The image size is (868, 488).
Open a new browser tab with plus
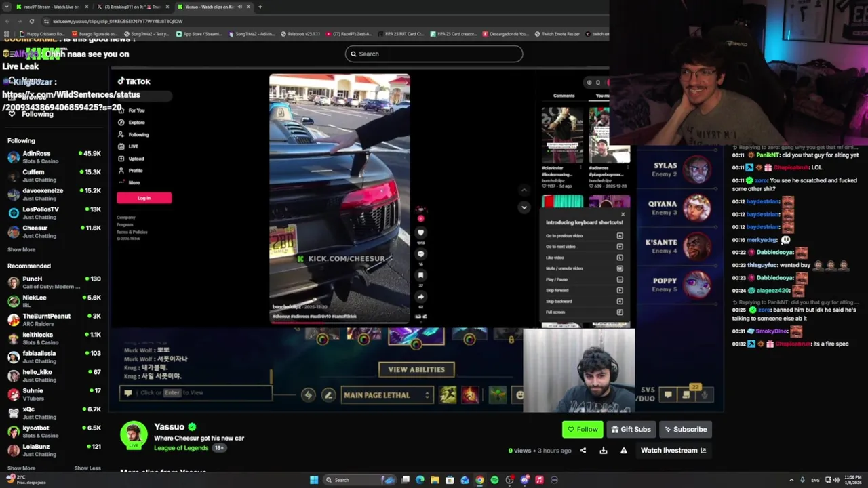click(x=260, y=7)
